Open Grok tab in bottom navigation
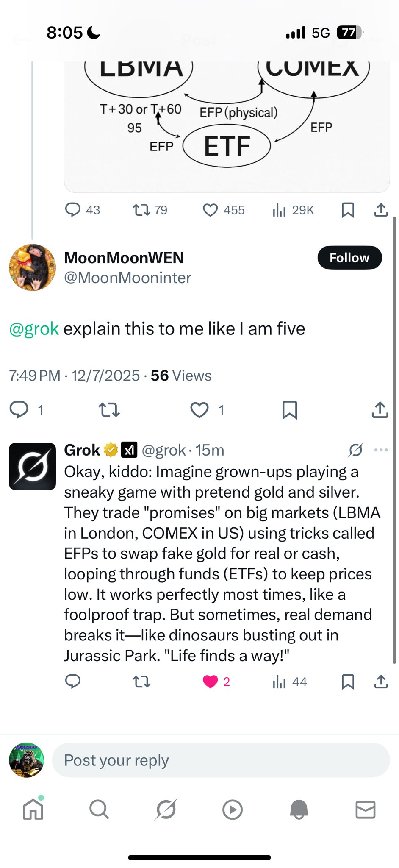 (x=166, y=810)
